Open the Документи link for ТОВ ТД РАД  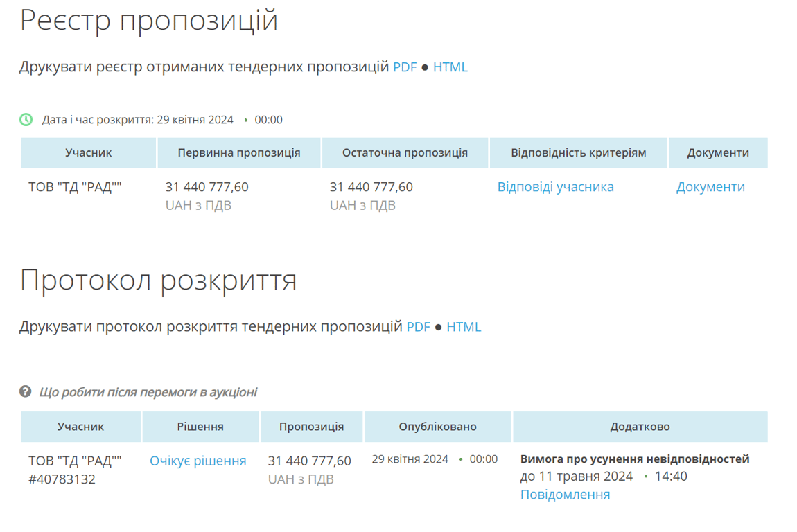710,186
